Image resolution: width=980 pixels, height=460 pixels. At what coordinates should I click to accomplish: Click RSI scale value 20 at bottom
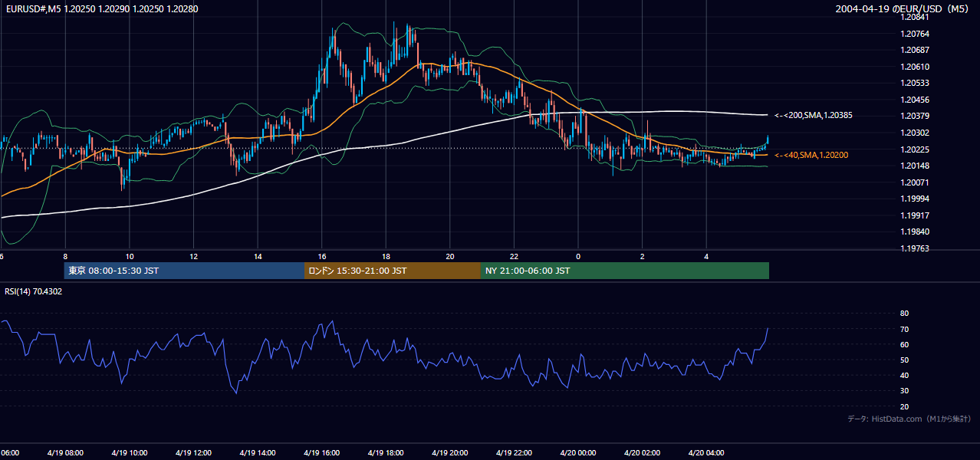point(905,406)
